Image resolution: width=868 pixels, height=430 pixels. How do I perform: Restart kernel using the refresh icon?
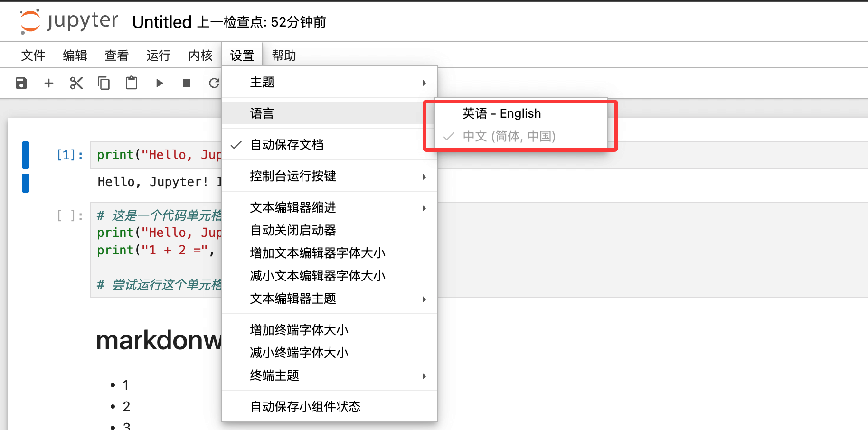[x=214, y=84]
